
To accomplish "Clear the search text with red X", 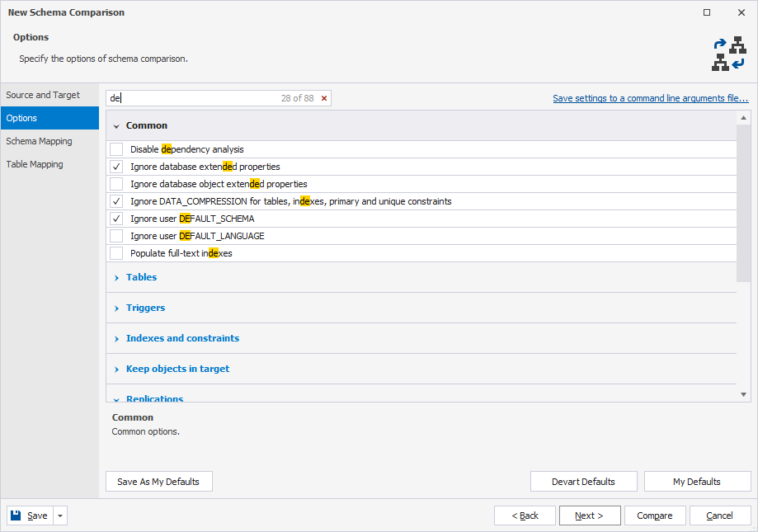I will (x=324, y=98).
